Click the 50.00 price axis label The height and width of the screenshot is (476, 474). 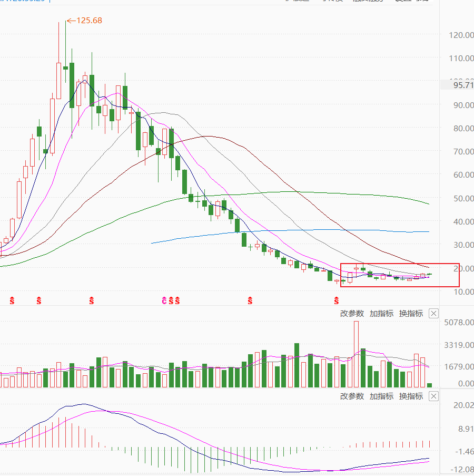coord(463,198)
